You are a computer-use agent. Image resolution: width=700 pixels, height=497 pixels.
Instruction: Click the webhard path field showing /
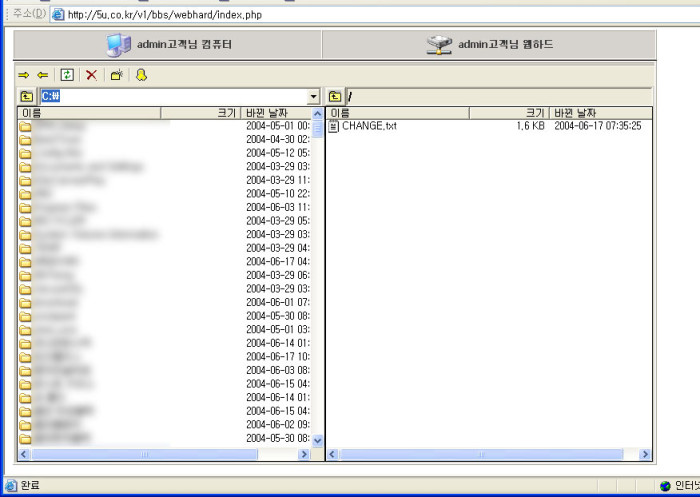(499, 96)
